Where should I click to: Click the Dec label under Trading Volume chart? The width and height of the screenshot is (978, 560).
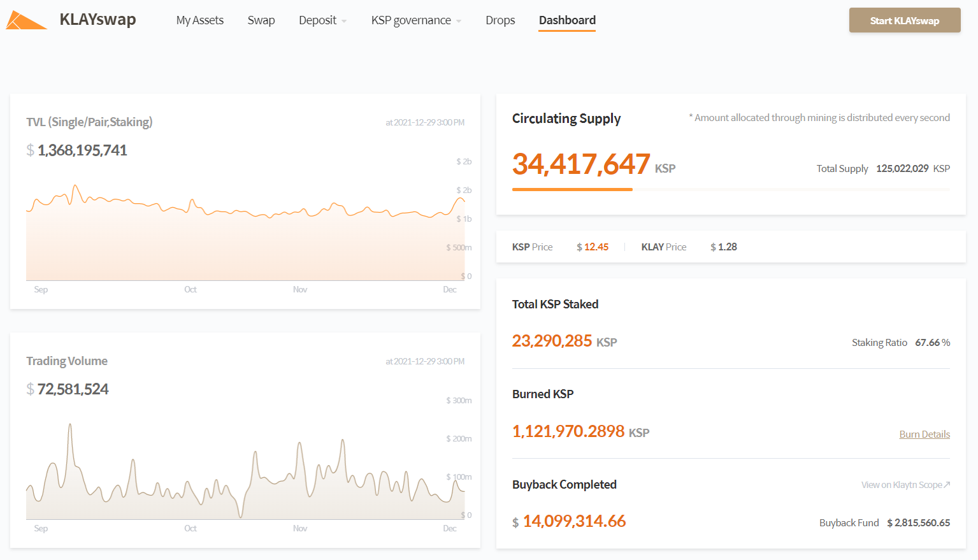pyautogui.click(x=450, y=529)
